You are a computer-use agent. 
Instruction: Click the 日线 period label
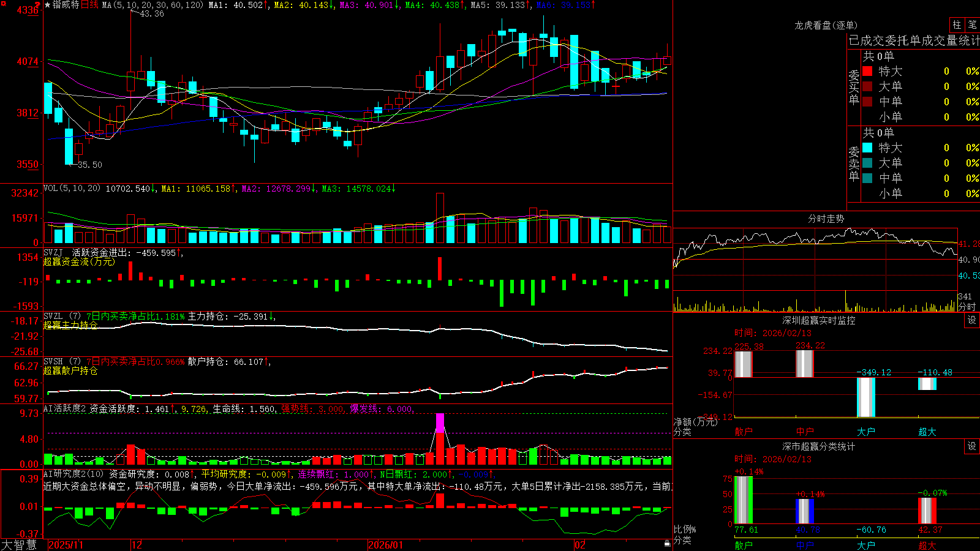(x=89, y=5)
